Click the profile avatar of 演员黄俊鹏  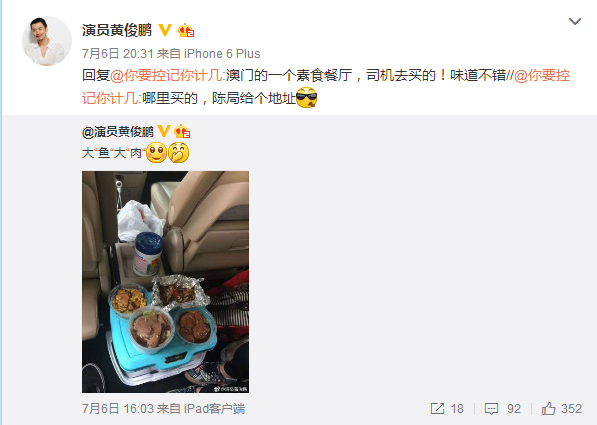[x=47, y=41]
